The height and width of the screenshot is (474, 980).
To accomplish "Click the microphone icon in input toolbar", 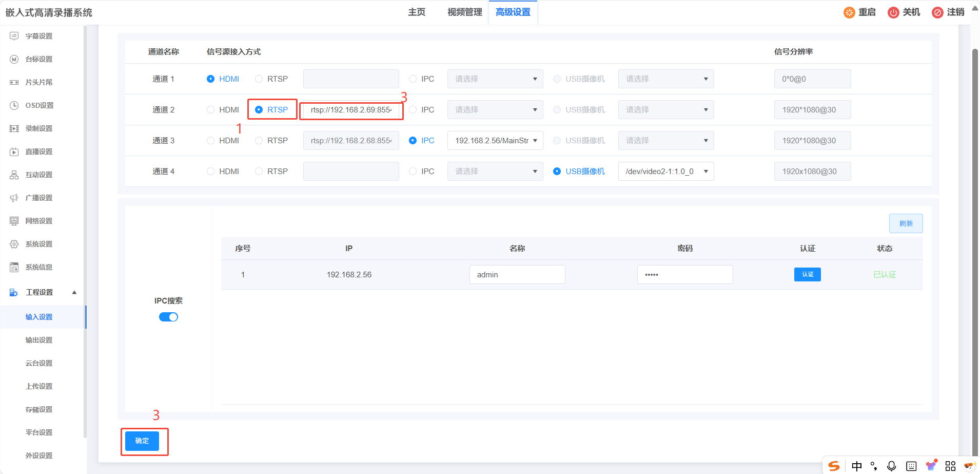I will point(892,466).
